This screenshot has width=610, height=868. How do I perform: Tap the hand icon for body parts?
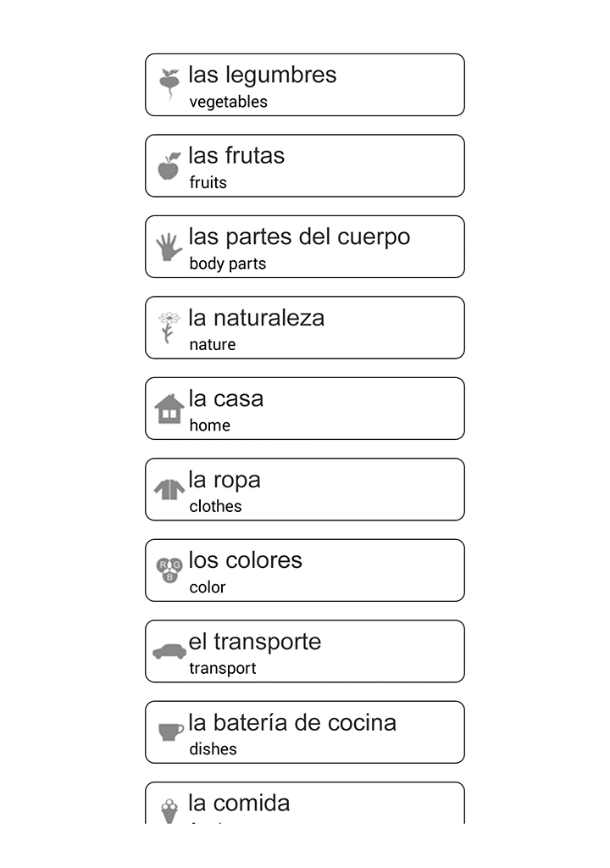[x=169, y=247]
